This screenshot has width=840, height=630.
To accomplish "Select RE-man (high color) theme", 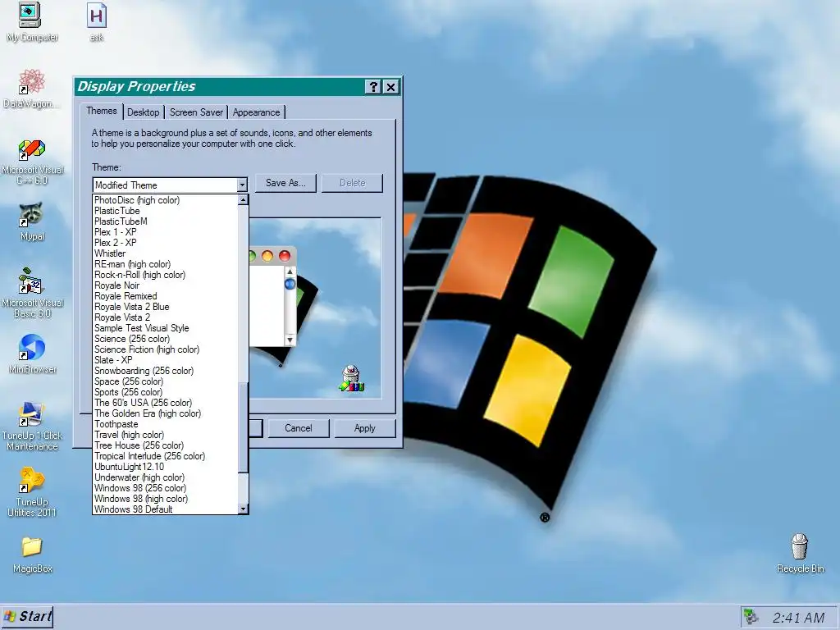I will pos(165,264).
